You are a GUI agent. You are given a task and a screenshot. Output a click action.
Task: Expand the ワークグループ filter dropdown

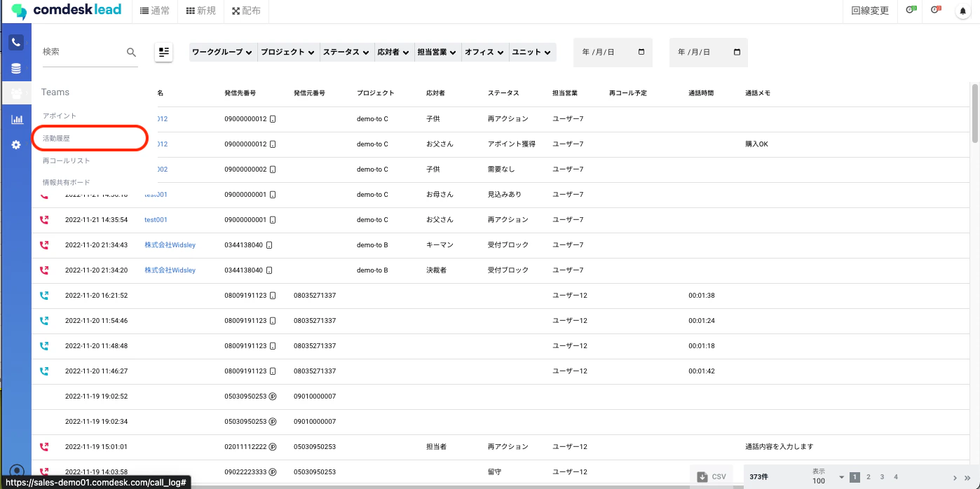[223, 52]
